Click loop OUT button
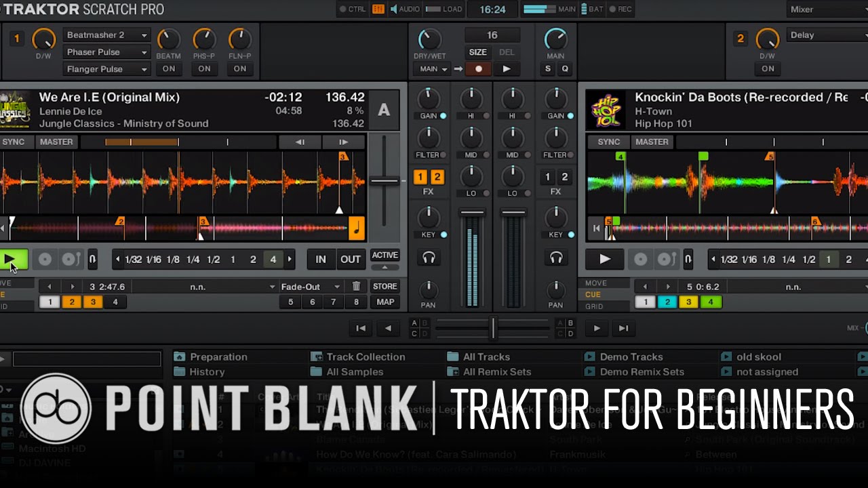 click(x=351, y=260)
